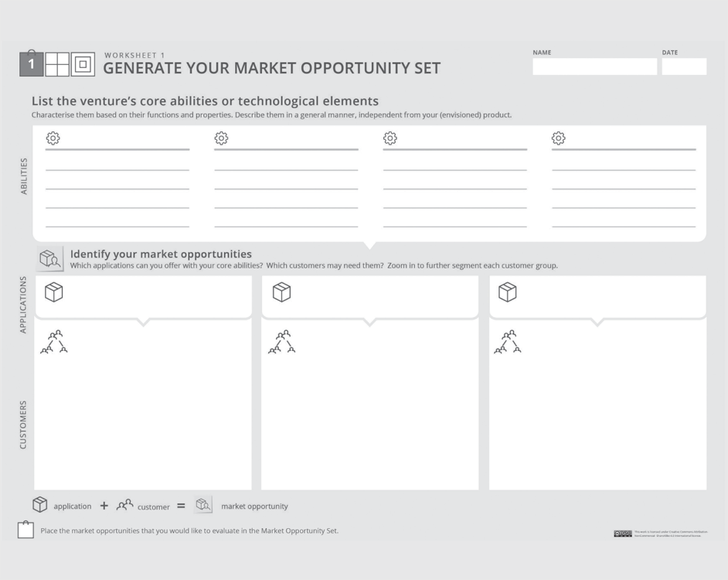Click the legend's application cube icon

(x=40, y=505)
